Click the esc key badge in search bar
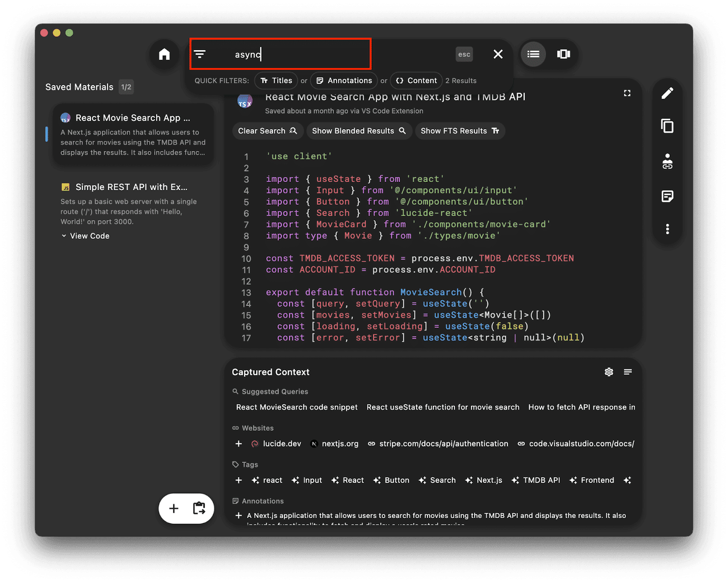This screenshot has height=583, width=728. tap(464, 54)
